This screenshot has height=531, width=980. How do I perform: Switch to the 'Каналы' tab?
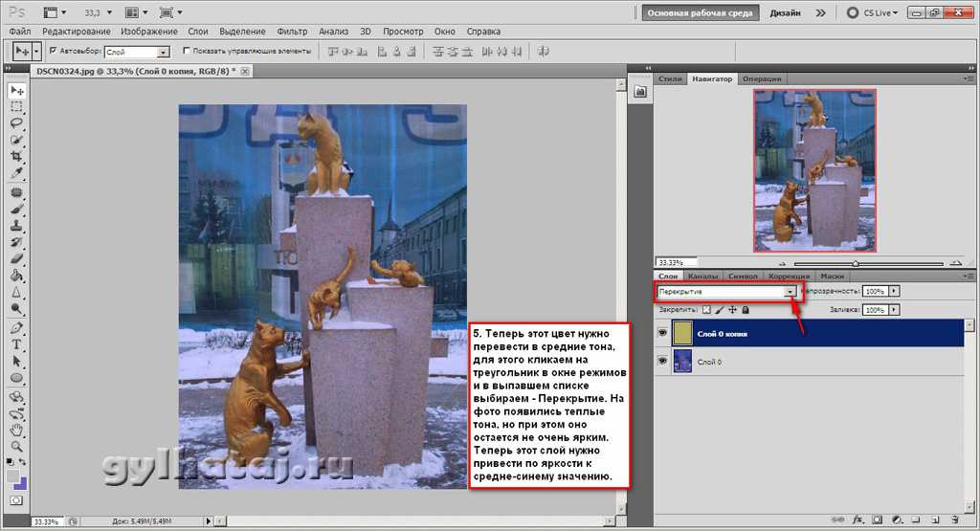pos(702,277)
